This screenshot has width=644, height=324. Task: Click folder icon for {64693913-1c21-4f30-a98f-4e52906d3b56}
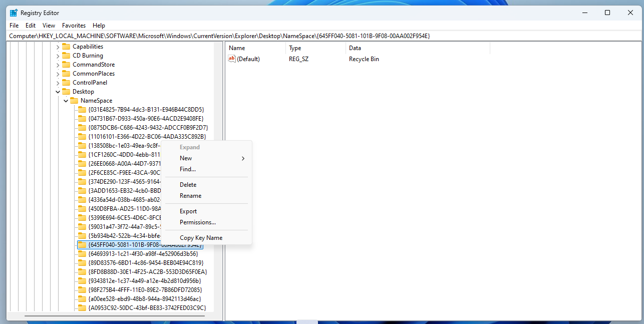click(82, 254)
